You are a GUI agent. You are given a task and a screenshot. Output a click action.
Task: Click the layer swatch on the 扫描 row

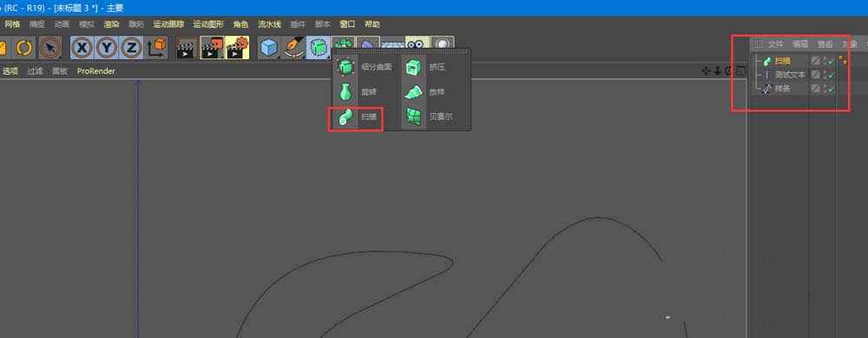[x=815, y=61]
